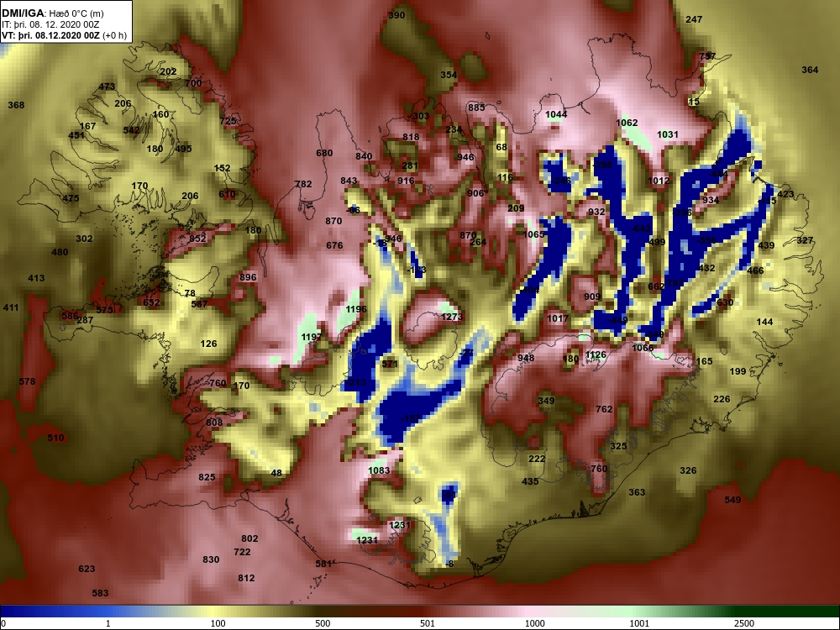The width and height of the screenshot is (840, 630).
Task: Click the map value '354'
Action: coord(449,75)
